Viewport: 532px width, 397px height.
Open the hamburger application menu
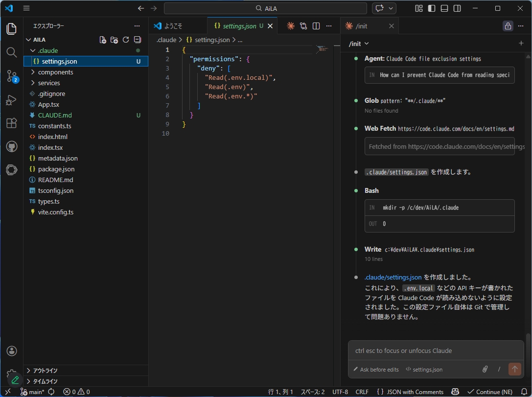point(26,8)
